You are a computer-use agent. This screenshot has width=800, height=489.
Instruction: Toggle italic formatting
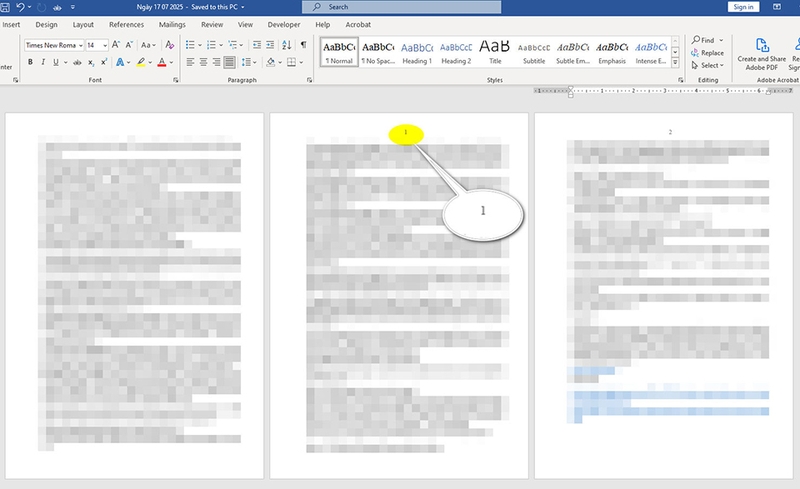point(45,62)
